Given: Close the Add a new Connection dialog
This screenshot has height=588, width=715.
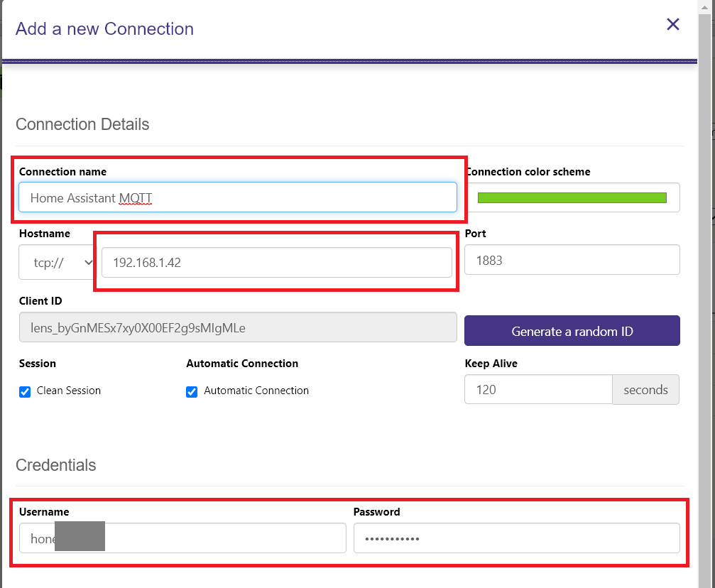Looking at the screenshot, I should (672, 25).
